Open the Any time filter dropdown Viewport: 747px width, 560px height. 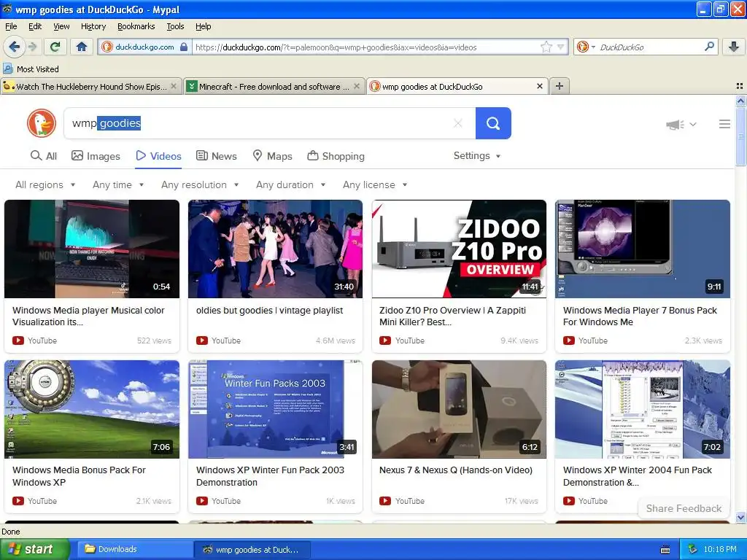(118, 184)
